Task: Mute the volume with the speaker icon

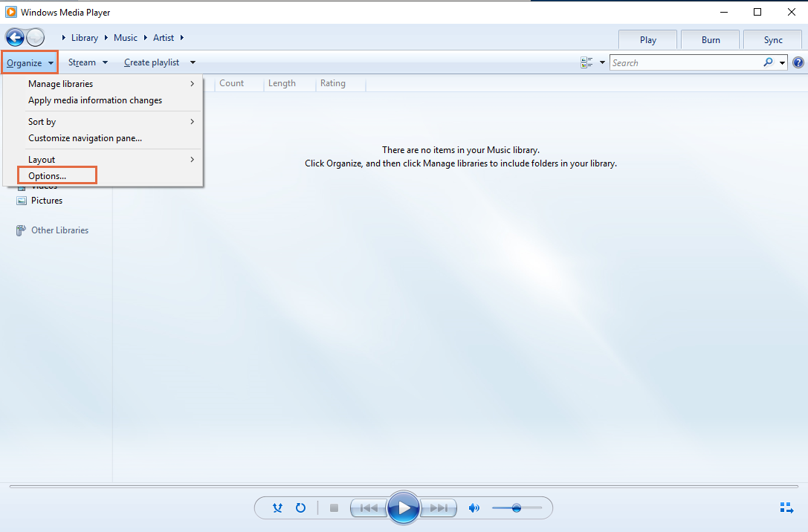Action: pos(474,507)
